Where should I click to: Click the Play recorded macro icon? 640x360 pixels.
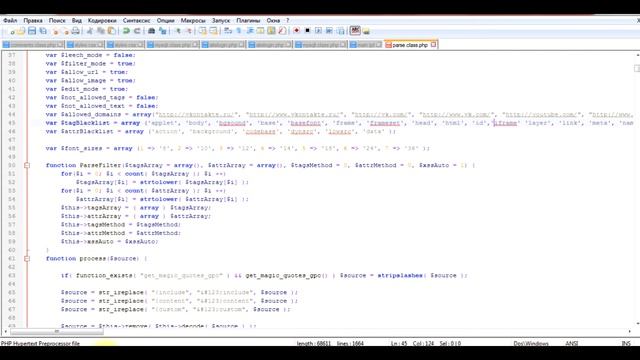[x=318, y=31]
